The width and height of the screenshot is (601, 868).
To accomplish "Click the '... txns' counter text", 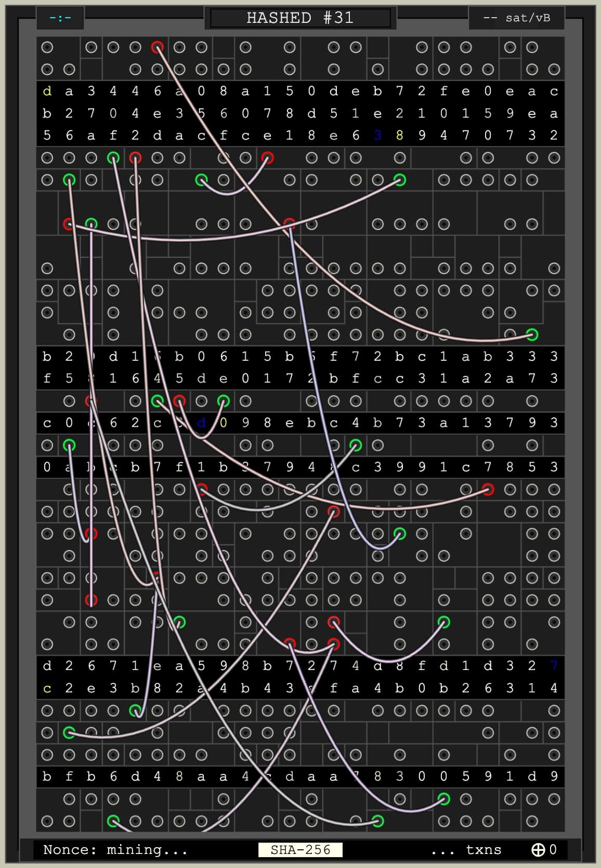I will click(466, 850).
